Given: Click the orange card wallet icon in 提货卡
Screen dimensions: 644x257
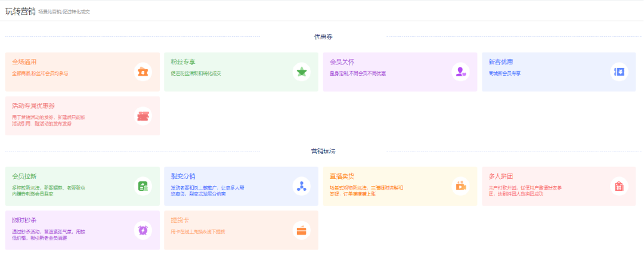Looking at the screenshot, I should 302,230.
